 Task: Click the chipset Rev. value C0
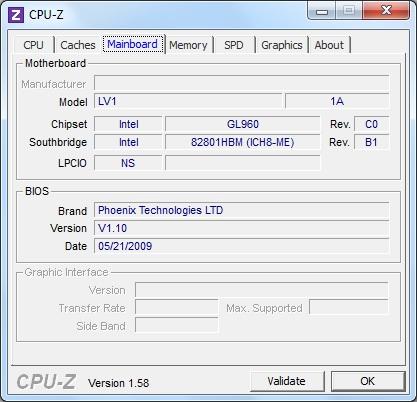[x=372, y=124]
